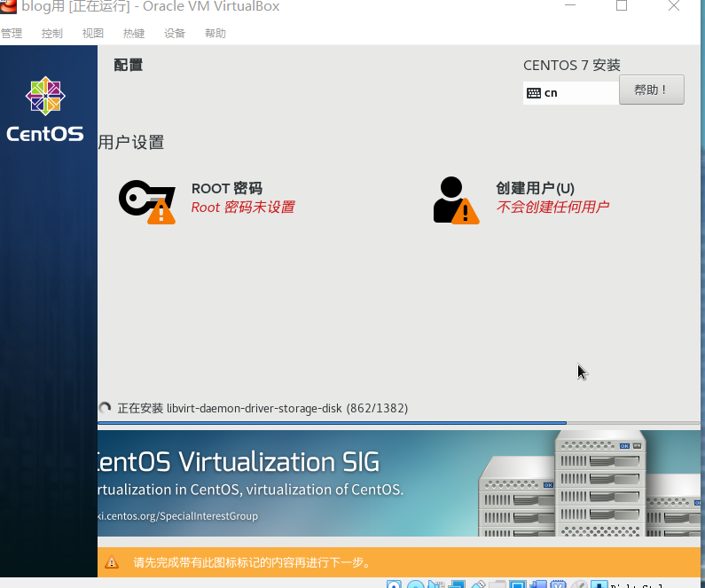Screen dimensions: 705x588
Task: Click the blue arrow keyboard capture icon in status bar
Action: [x=599, y=584]
